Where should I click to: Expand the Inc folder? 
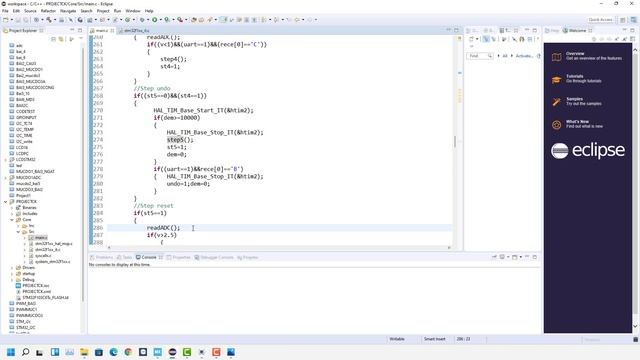[18, 226]
